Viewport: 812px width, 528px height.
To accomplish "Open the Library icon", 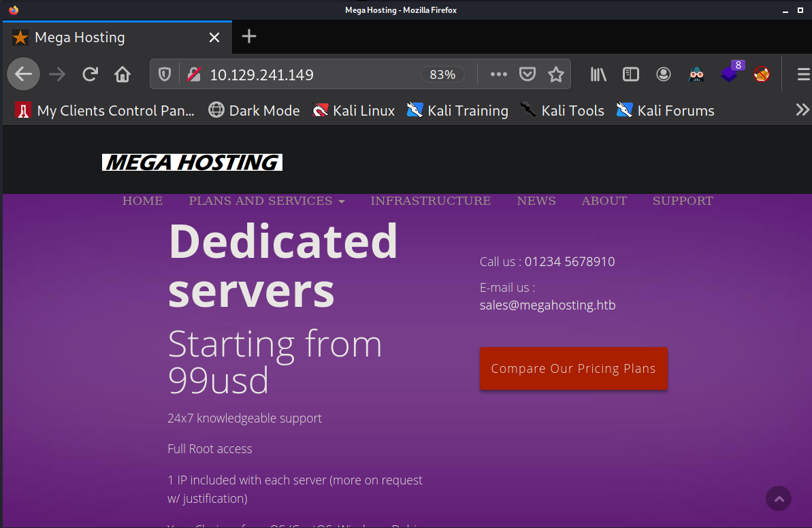I will tap(598, 75).
